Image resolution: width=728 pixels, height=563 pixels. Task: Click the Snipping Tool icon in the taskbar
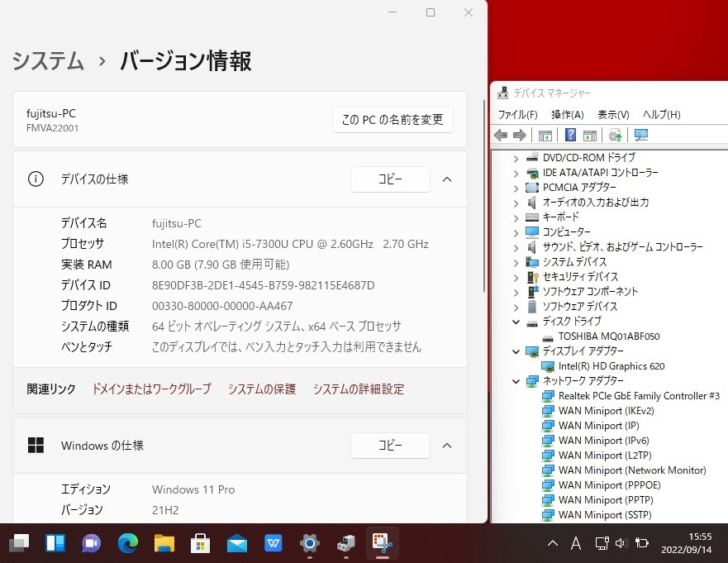382,542
